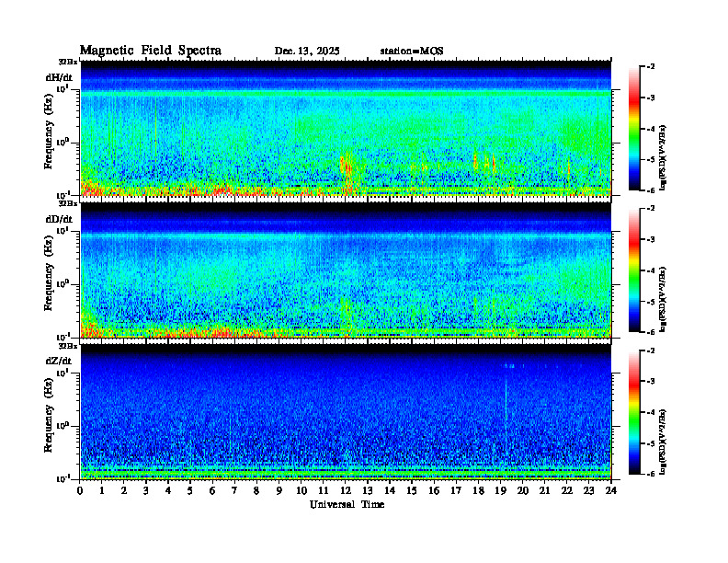
Task: Click the "-2" tick on dZ/dt colorbar
Action: (x=652, y=350)
